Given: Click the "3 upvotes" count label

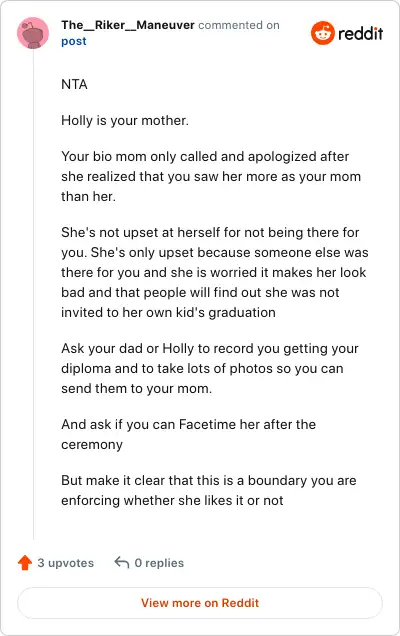Looking at the screenshot, I should tap(66, 563).
